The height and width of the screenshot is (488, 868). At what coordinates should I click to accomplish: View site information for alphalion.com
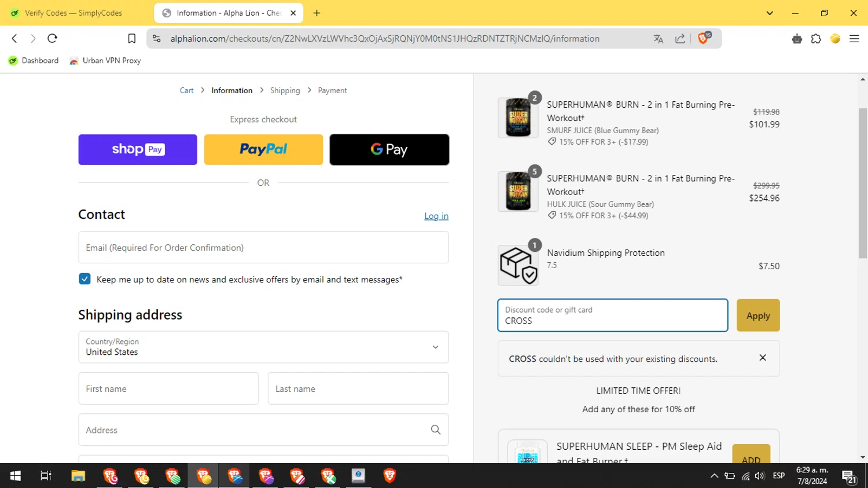pos(156,38)
